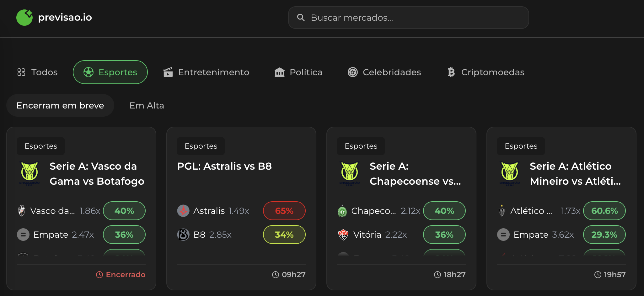Click the Brasileirão badge on the Vasco card

click(x=30, y=173)
